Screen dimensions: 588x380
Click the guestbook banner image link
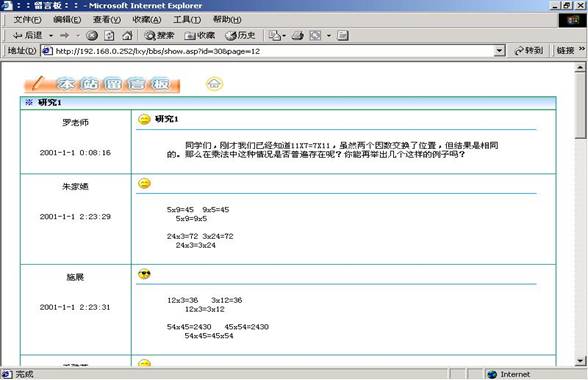(102, 84)
